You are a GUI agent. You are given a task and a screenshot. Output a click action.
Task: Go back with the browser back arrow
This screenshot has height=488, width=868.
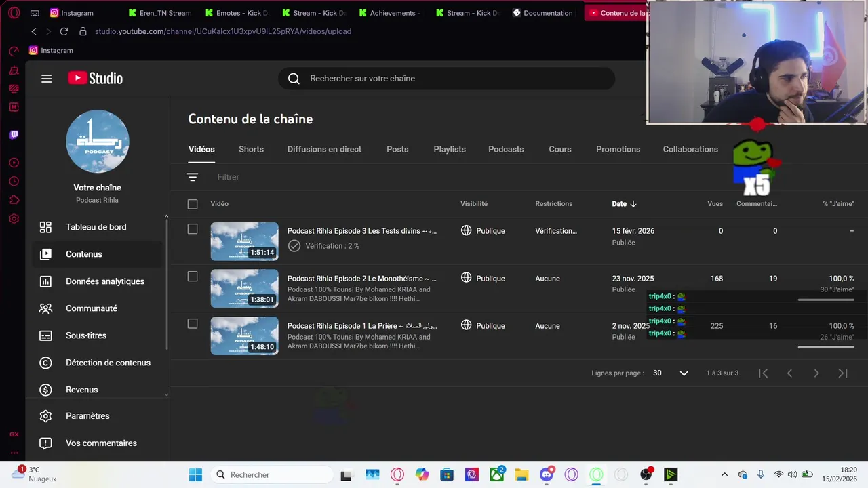[x=34, y=31]
